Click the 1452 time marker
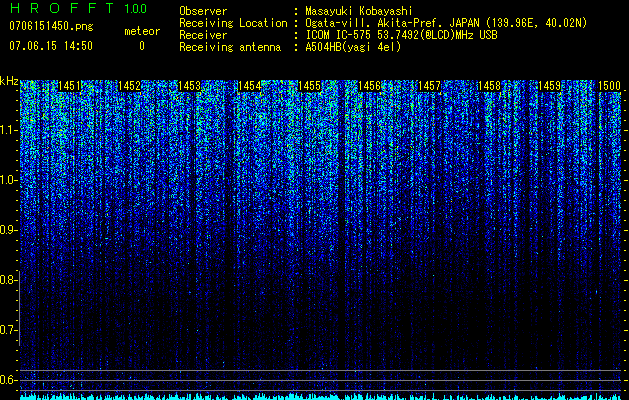The image size is (629, 400). [x=130, y=86]
